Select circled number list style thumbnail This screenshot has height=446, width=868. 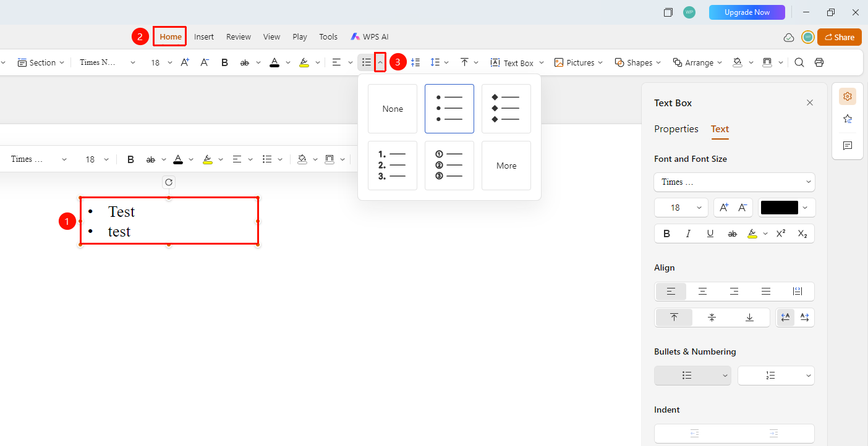[449, 166]
